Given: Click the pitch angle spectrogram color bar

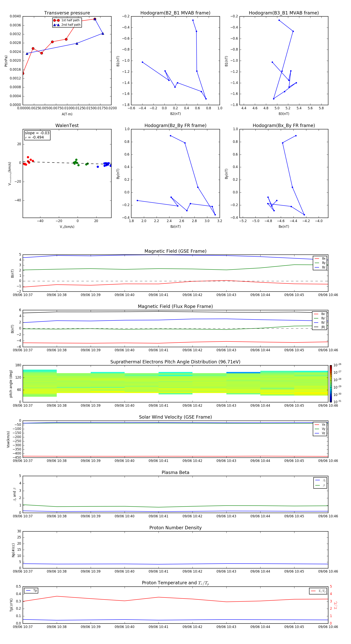Looking at the screenshot, I should [x=331, y=384].
